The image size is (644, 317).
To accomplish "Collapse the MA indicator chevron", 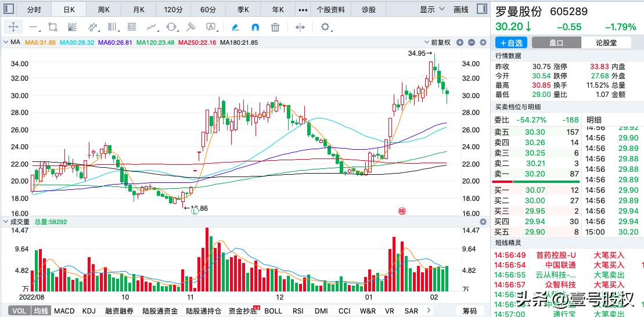I will [x=6, y=42].
